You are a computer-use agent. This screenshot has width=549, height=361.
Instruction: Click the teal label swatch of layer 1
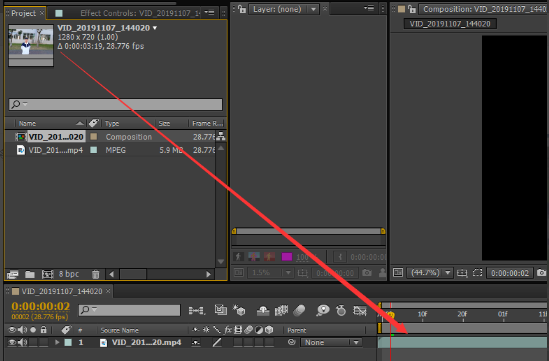click(68, 342)
